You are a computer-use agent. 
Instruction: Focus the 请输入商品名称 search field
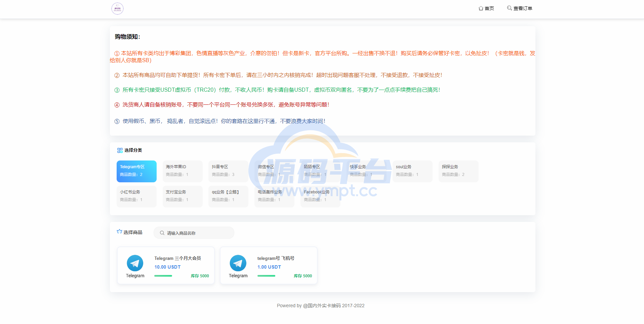194,233
